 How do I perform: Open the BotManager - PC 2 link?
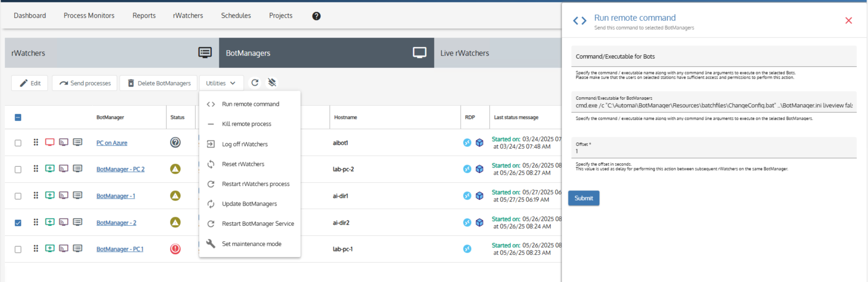click(120, 169)
